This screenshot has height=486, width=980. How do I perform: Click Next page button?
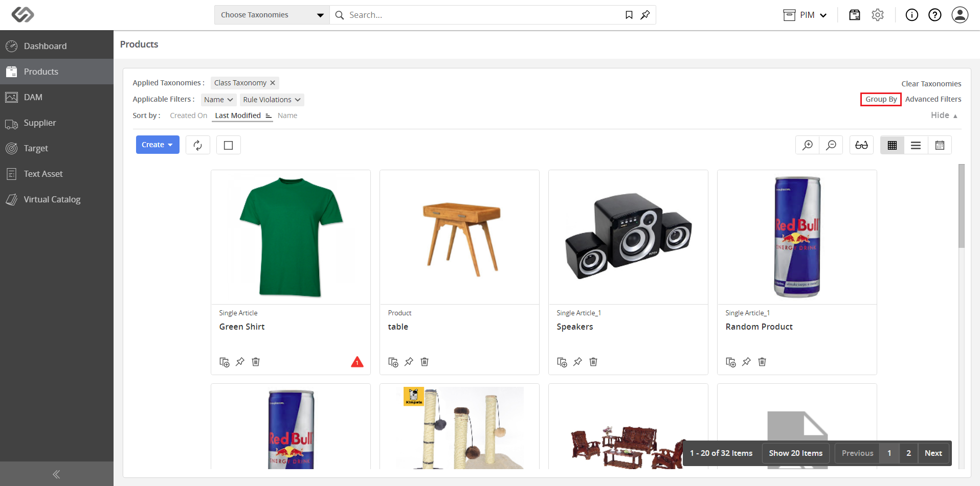pos(933,453)
